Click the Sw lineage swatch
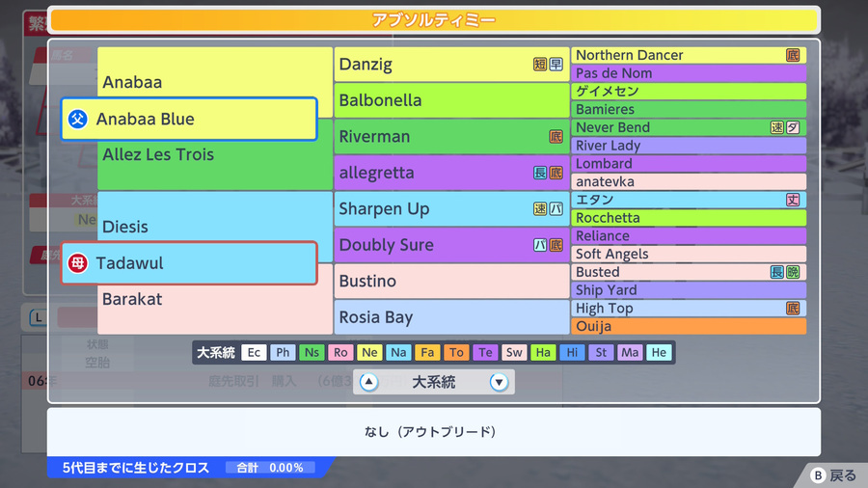The image size is (868, 488). point(514,352)
